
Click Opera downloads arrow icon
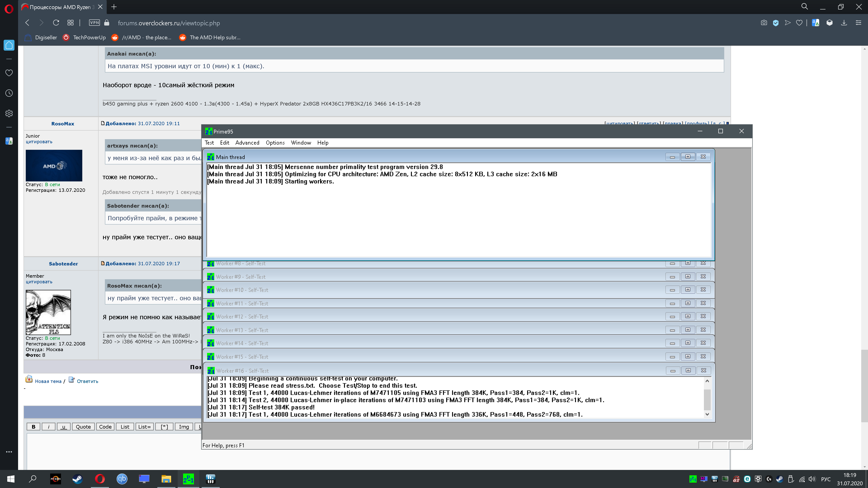pos(844,23)
